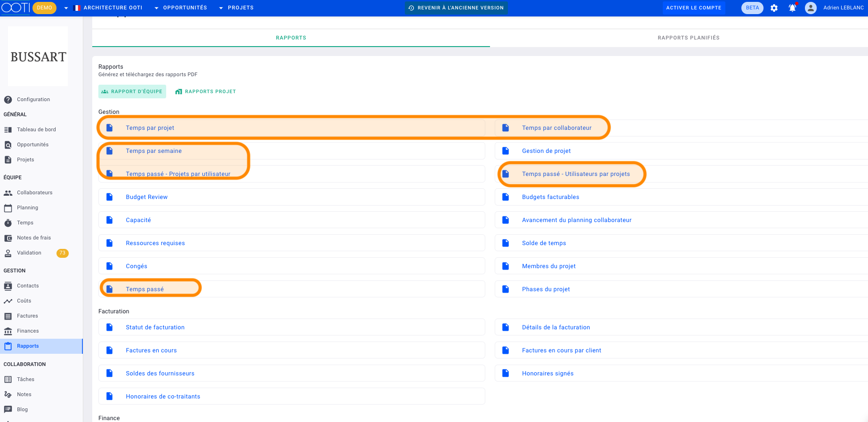Click the Tableau de bord sidebar icon

tap(8, 130)
